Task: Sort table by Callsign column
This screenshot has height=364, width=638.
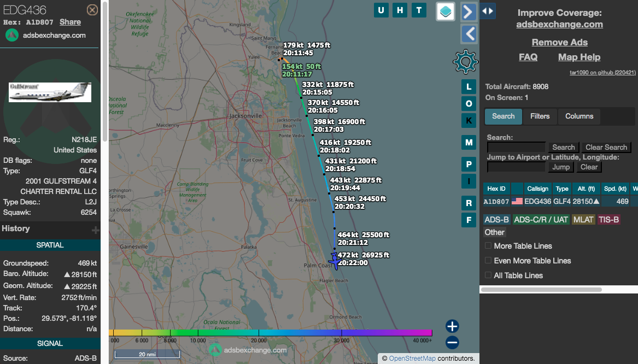Action: (537, 189)
